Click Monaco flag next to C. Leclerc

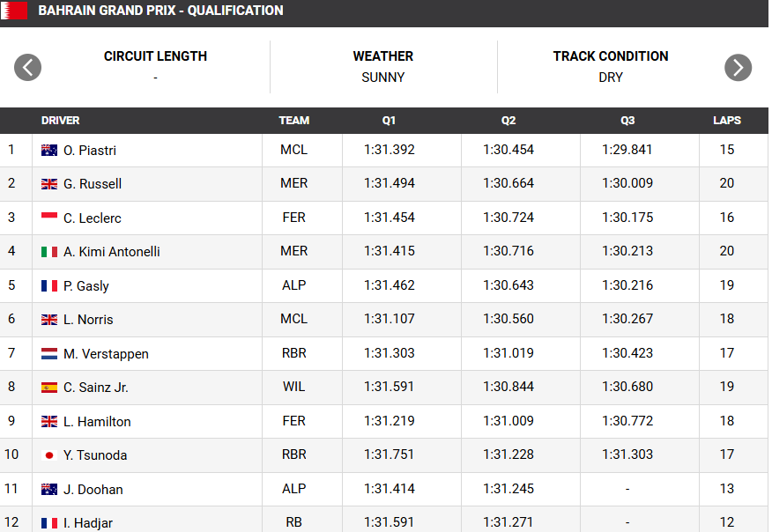click(49, 218)
